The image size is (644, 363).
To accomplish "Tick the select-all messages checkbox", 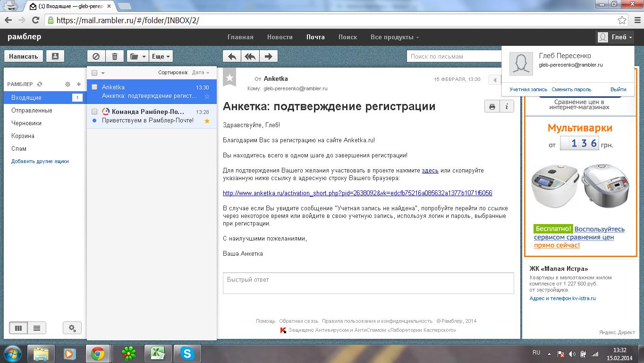I will coord(94,73).
